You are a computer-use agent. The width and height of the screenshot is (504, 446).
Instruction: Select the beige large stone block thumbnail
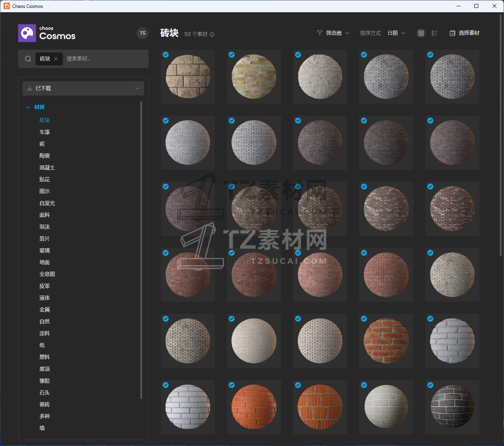[x=188, y=77]
